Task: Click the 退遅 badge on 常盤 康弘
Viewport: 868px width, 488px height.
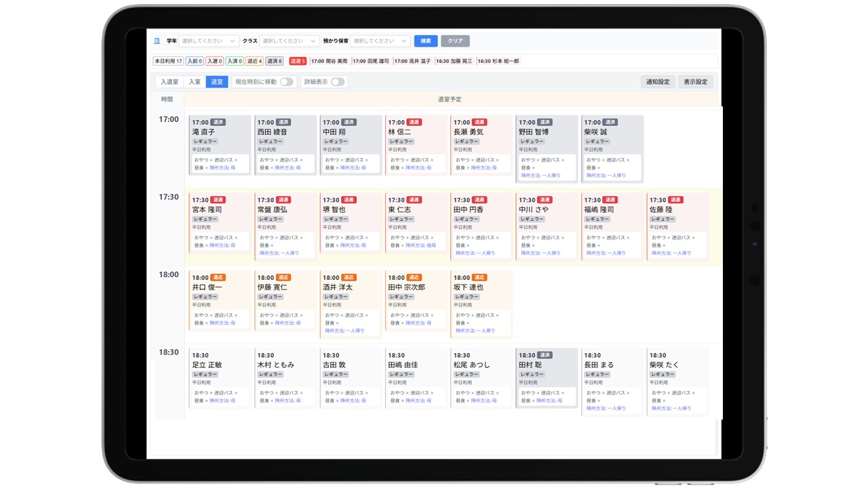Action: point(283,200)
